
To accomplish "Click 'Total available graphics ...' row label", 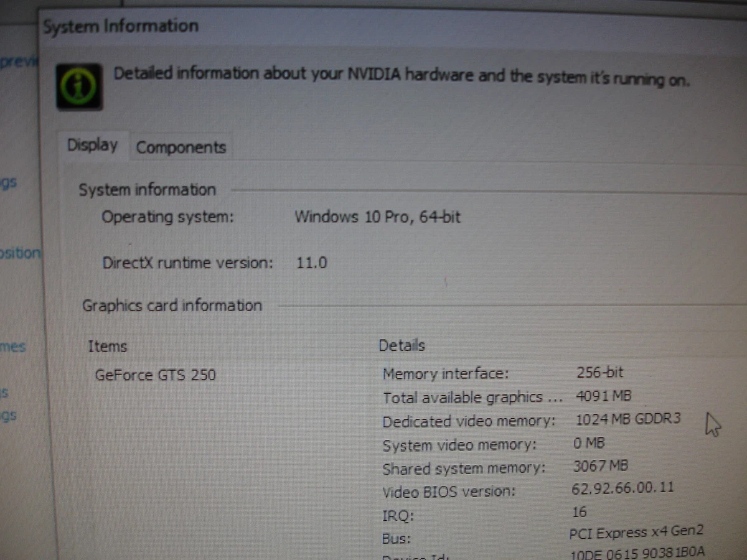I will tap(472, 398).
